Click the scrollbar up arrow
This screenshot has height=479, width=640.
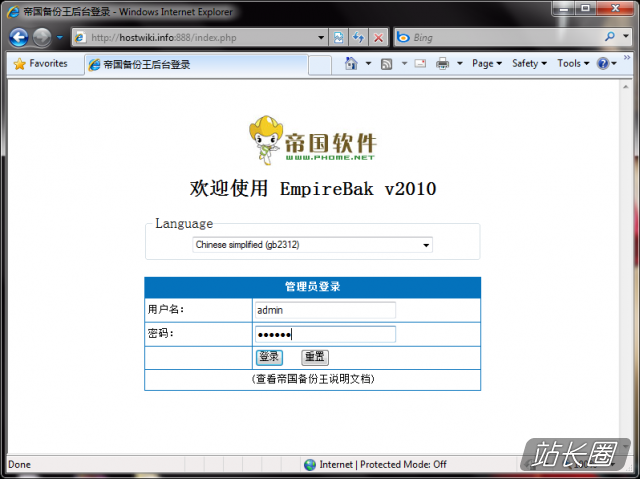(x=625, y=87)
